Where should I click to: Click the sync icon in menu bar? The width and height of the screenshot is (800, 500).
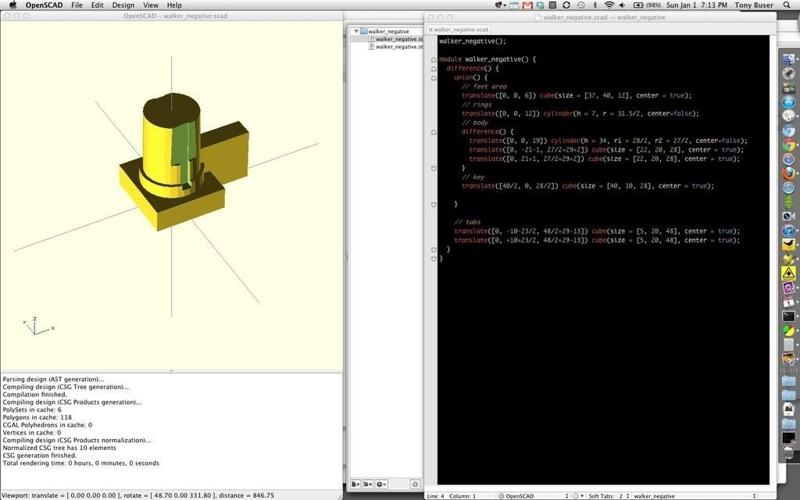click(x=566, y=5)
